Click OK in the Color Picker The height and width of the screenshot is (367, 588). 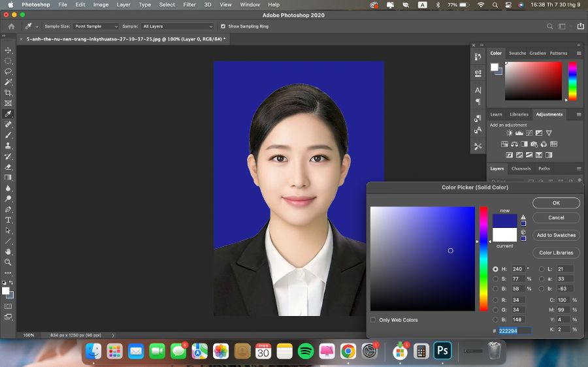556,203
